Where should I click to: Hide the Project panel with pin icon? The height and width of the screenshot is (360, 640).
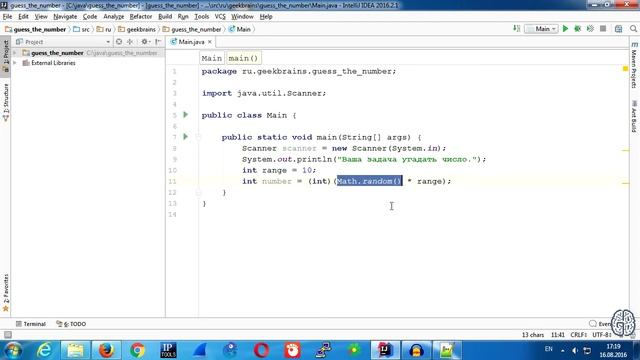coord(158,42)
